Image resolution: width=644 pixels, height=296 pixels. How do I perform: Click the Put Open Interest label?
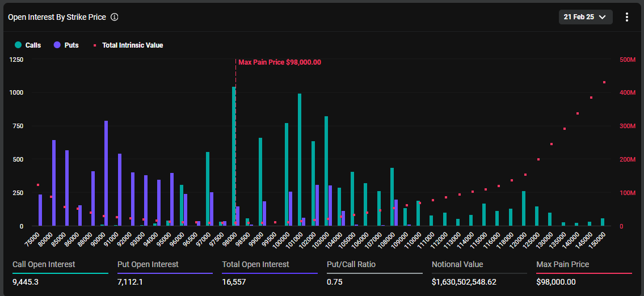[x=148, y=264]
